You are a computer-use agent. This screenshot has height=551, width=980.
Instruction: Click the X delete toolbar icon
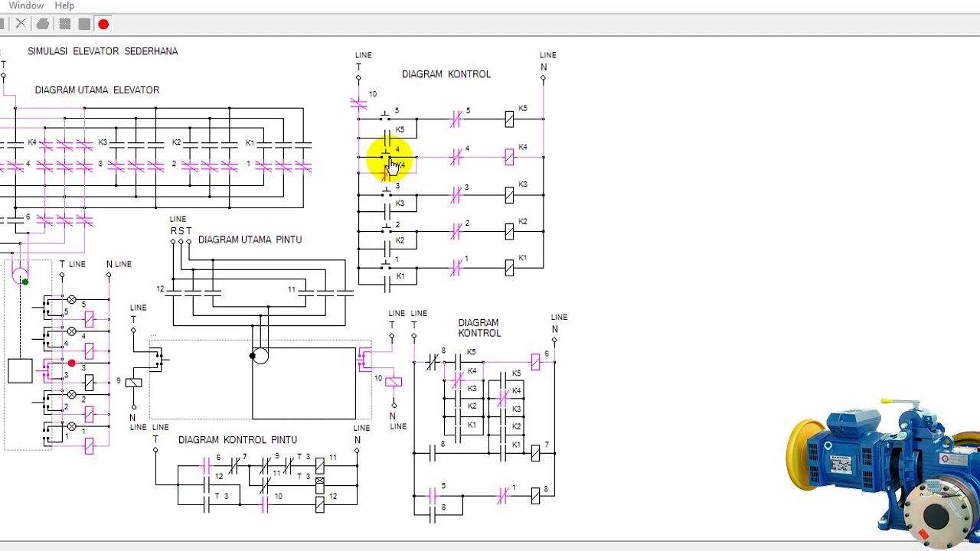(21, 24)
